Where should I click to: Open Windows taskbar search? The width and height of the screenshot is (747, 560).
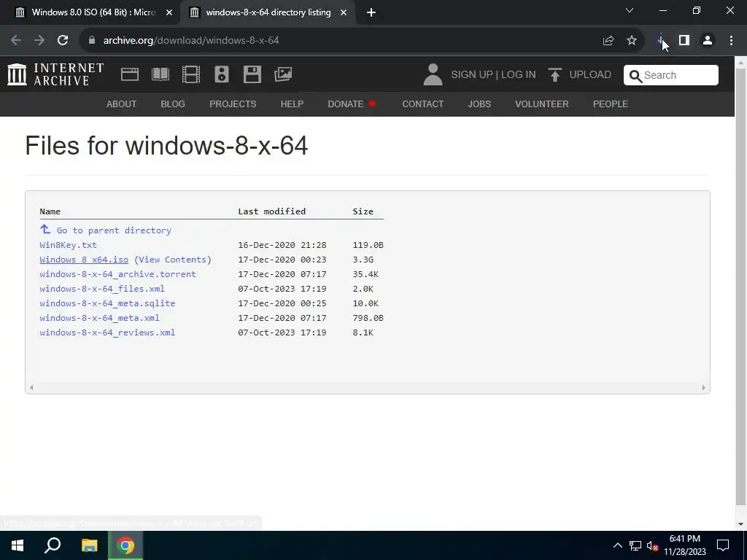tap(53, 545)
